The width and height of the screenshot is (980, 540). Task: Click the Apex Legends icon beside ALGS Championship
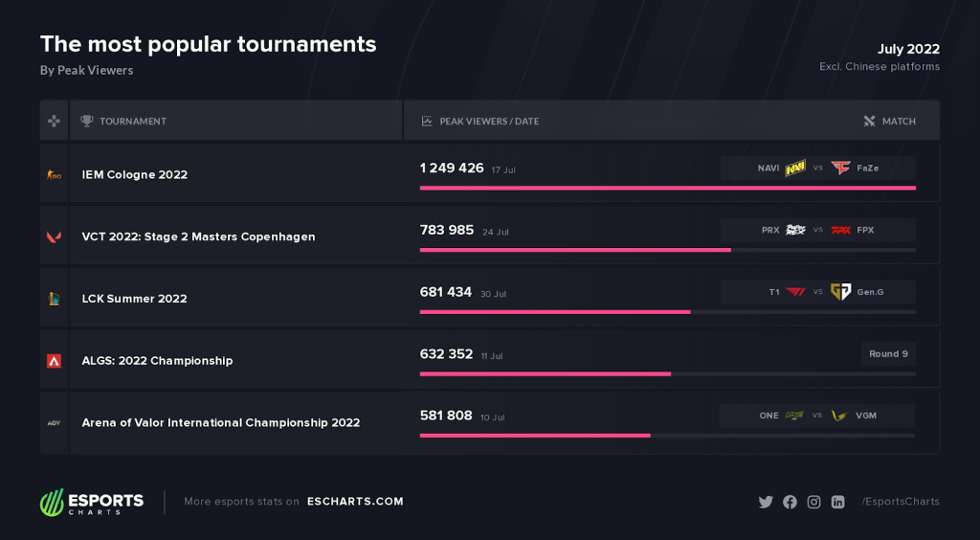tap(55, 361)
